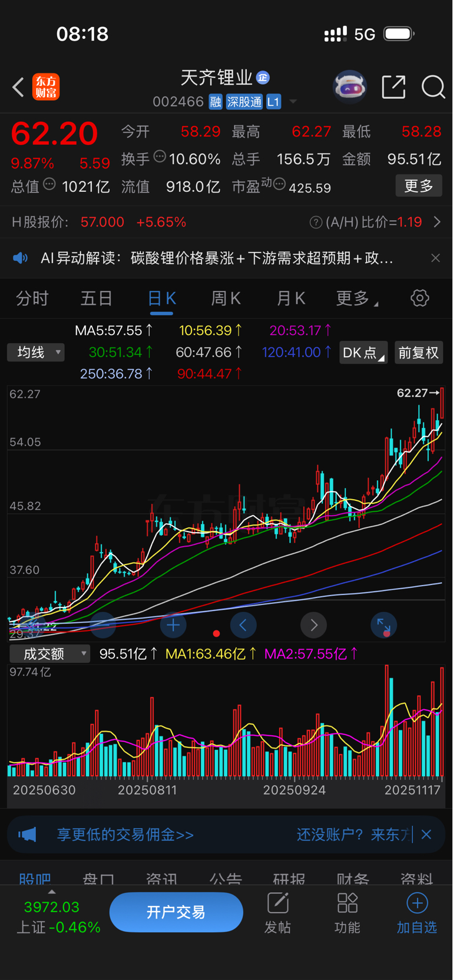
Task: Open the 成交额 indicator dropdown
Action: [x=49, y=654]
